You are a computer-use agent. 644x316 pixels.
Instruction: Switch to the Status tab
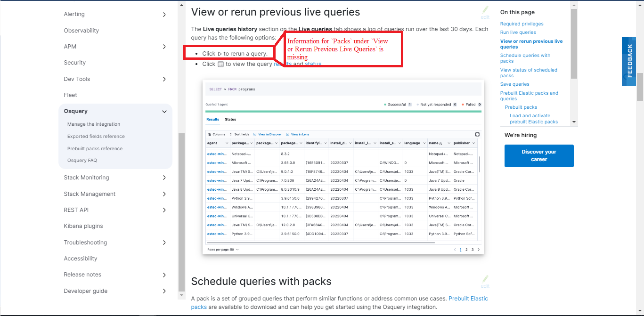230,119
